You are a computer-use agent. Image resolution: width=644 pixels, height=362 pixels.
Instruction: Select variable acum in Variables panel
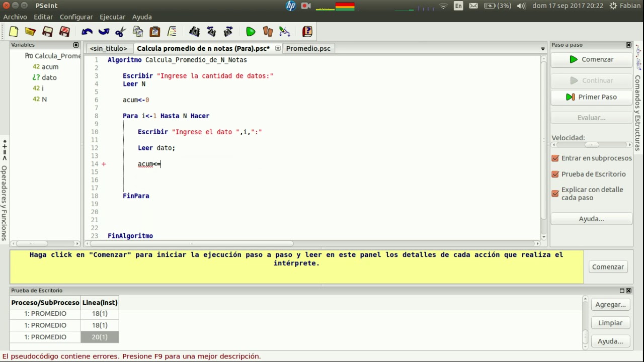[x=50, y=66]
